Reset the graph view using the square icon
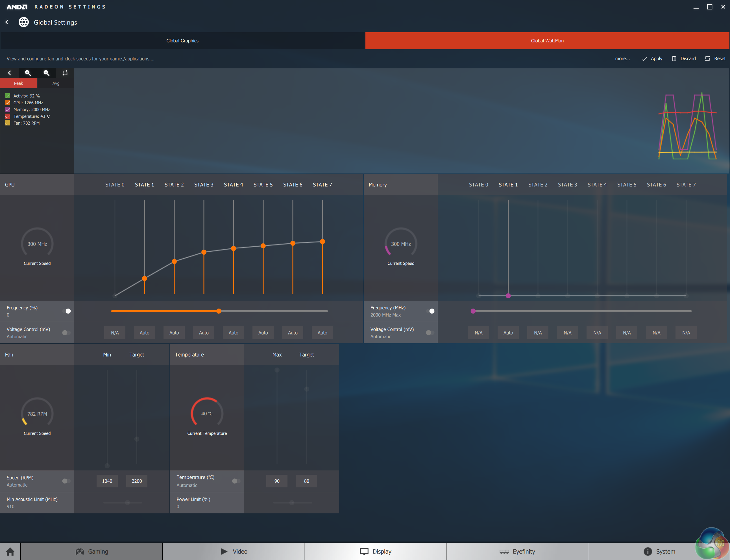This screenshot has width=730, height=560. (65, 73)
